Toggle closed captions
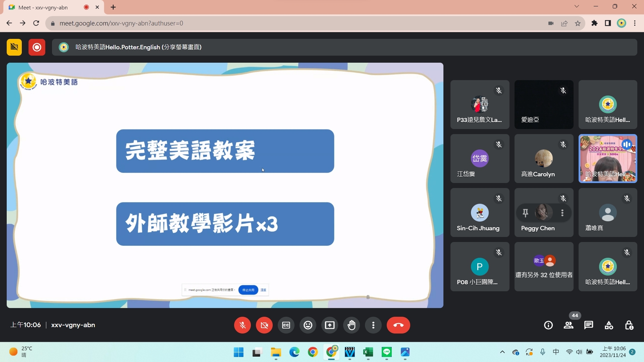The width and height of the screenshot is (644, 362). coord(286,325)
